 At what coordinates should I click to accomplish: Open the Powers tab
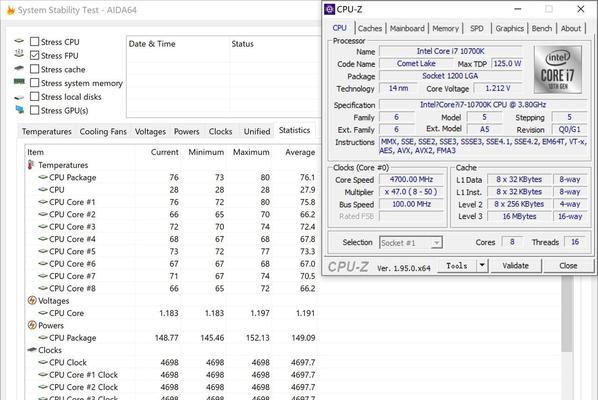[186, 132]
